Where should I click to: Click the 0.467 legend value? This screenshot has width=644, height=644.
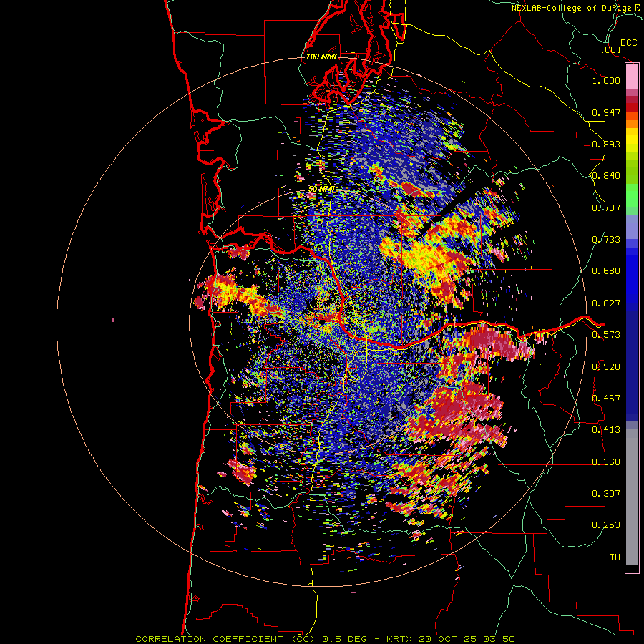(606, 399)
